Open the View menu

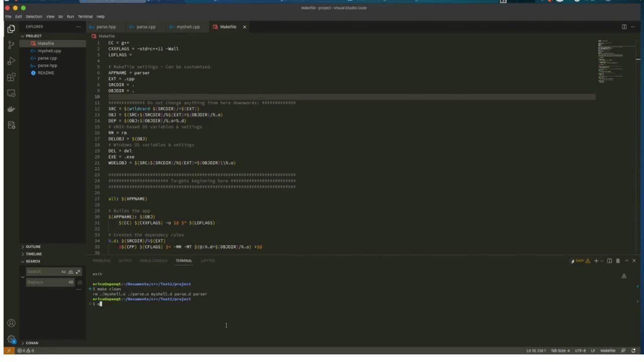[50, 17]
